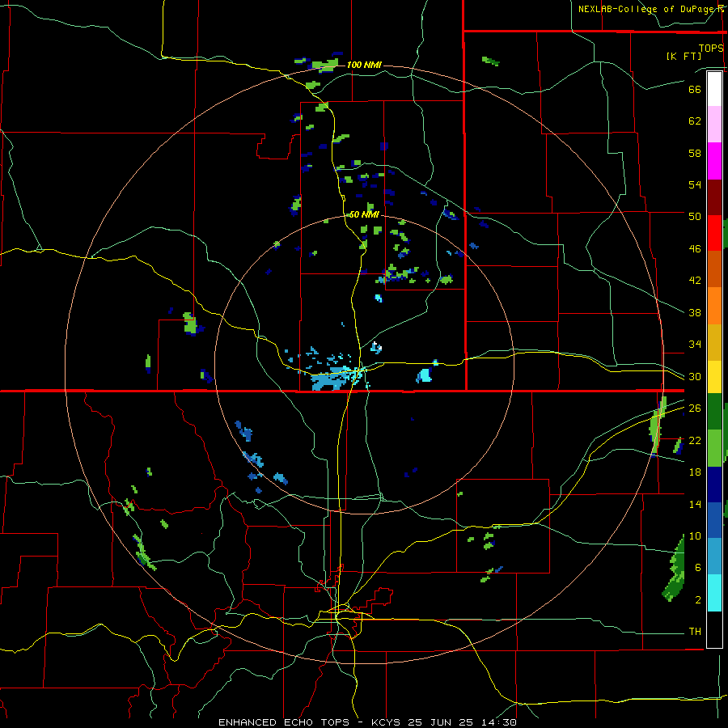Screen dimensions: 728x728
Task: Click the gold legend swatch
Action: click(x=714, y=342)
